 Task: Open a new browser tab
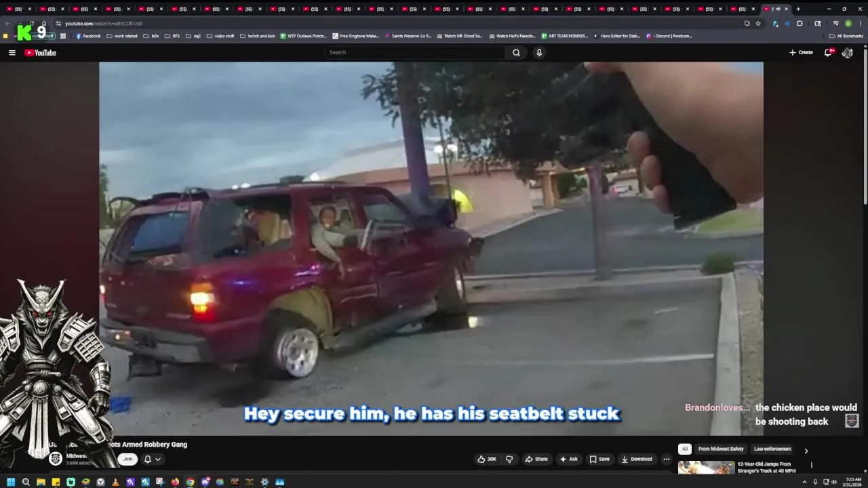click(798, 9)
